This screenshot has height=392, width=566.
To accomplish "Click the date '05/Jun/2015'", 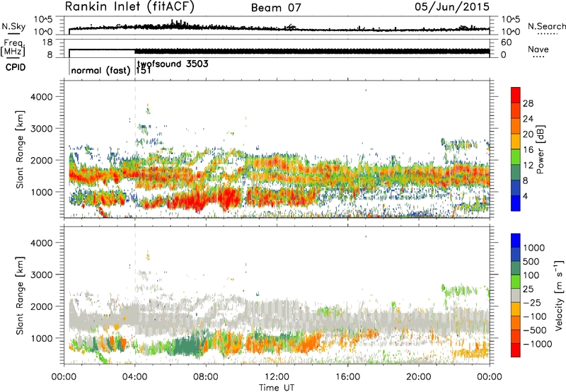I will pos(452,7).
